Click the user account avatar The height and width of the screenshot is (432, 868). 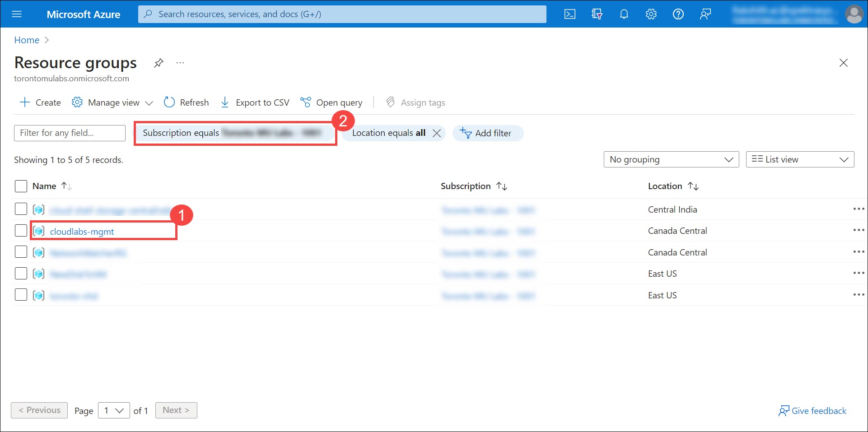tap(854, 14)
